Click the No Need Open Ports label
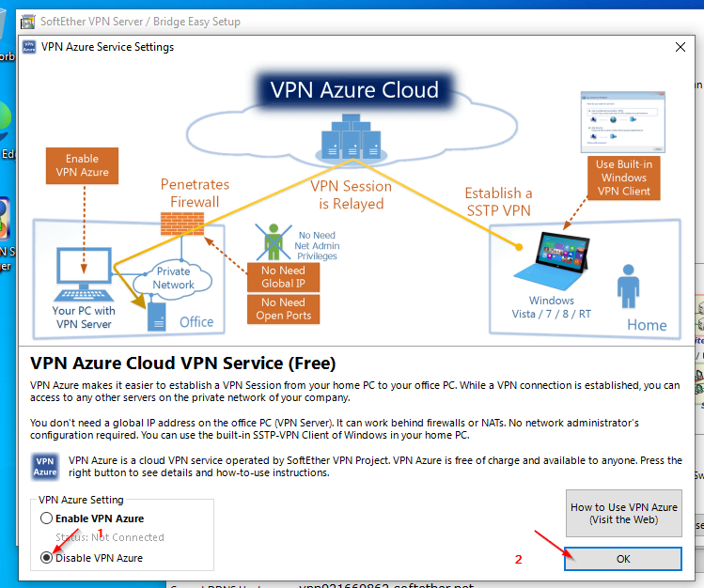 (283, 309)
